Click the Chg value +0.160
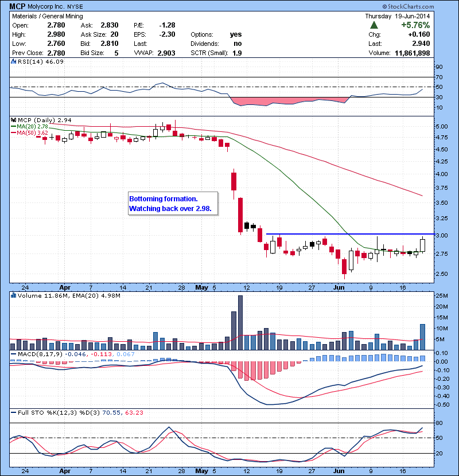 [419, 34]
